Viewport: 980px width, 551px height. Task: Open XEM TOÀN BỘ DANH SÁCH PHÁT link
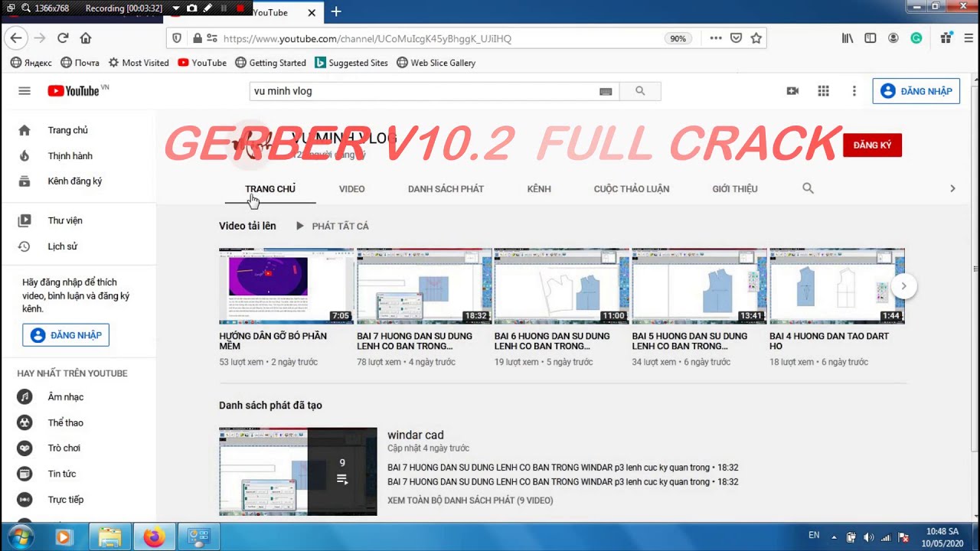470,500
